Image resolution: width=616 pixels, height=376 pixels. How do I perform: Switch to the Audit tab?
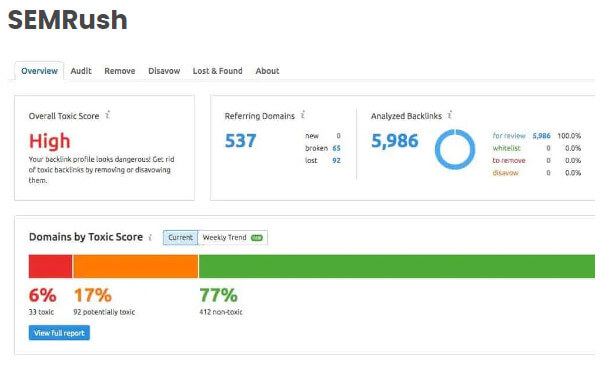tap(81, 71)
